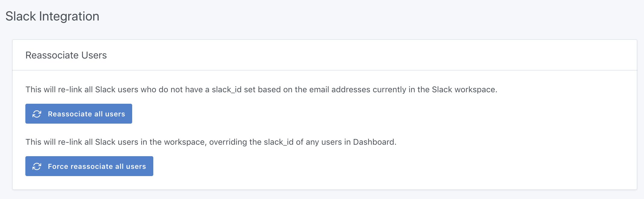644x199 pixels.
Task: Click the Slack Integration page title
Action: (x=52, y=16)
